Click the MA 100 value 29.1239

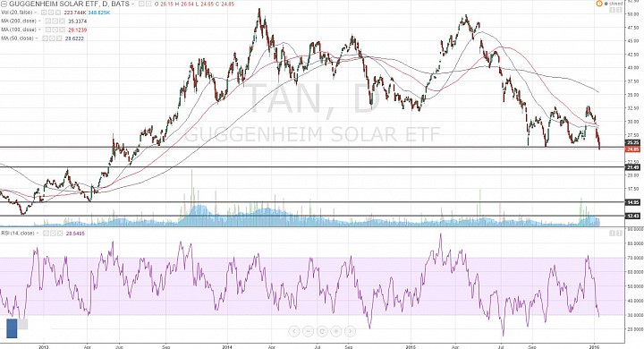[x=77, y=30]
